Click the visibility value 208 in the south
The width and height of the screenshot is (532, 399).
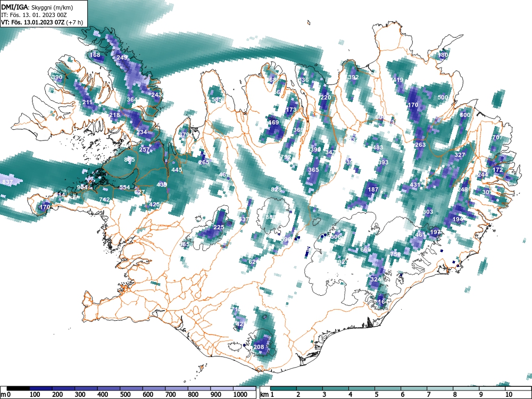259,347
